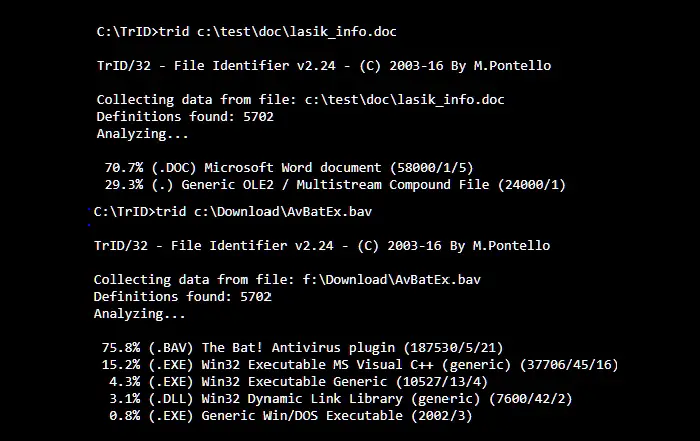
Task: Click the second 'Analyzing...' line
Action: click(x=140, y=314)
